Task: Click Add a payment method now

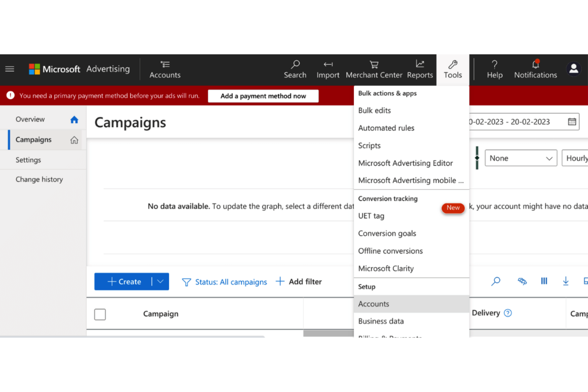Action: pyautogui.click(x=263, y=96)
